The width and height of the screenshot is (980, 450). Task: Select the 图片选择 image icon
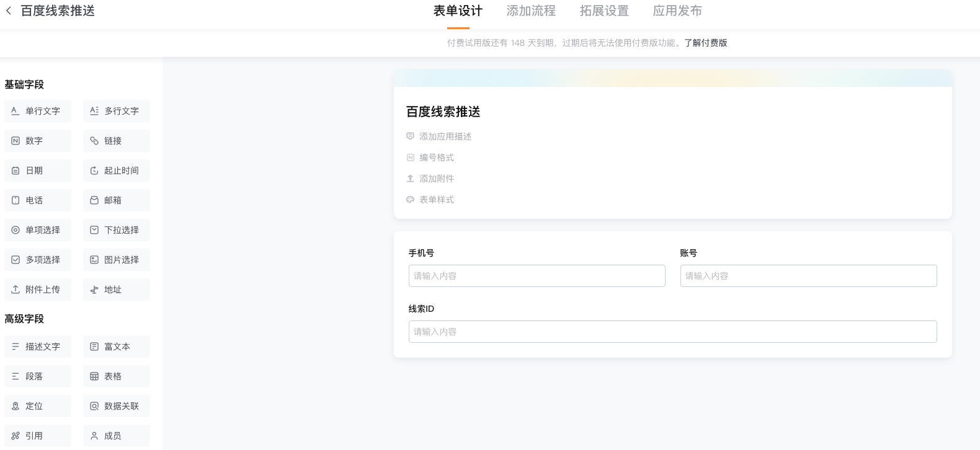[94, 260]
